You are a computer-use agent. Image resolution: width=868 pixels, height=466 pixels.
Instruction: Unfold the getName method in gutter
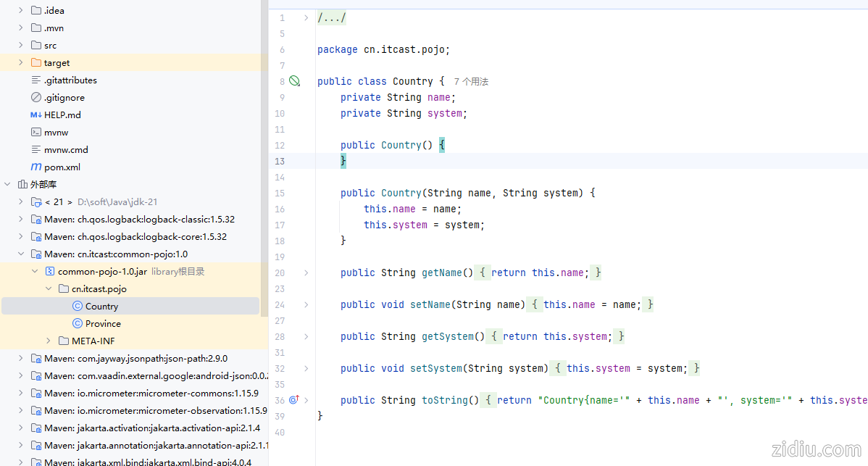(x=306, y=272)
